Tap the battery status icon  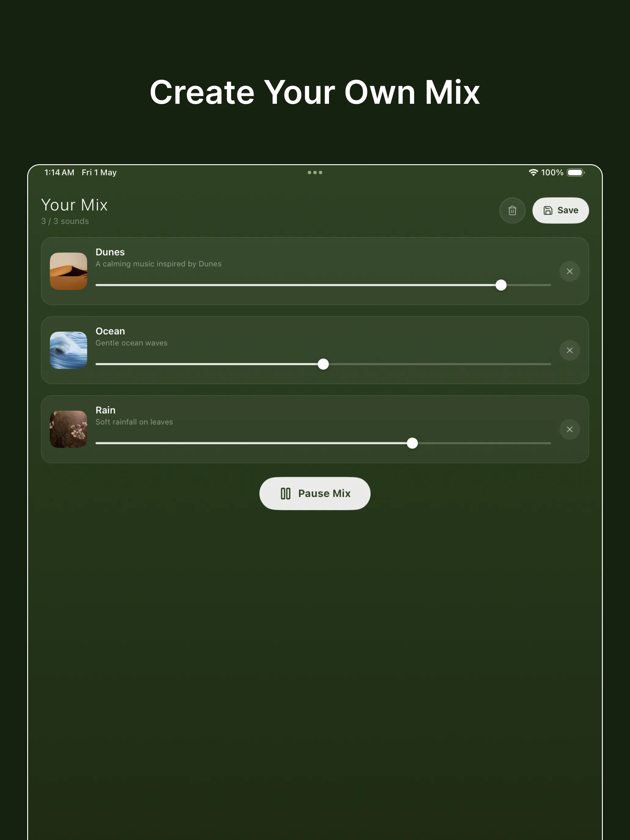pyautogui.click(x=576, y=172)
